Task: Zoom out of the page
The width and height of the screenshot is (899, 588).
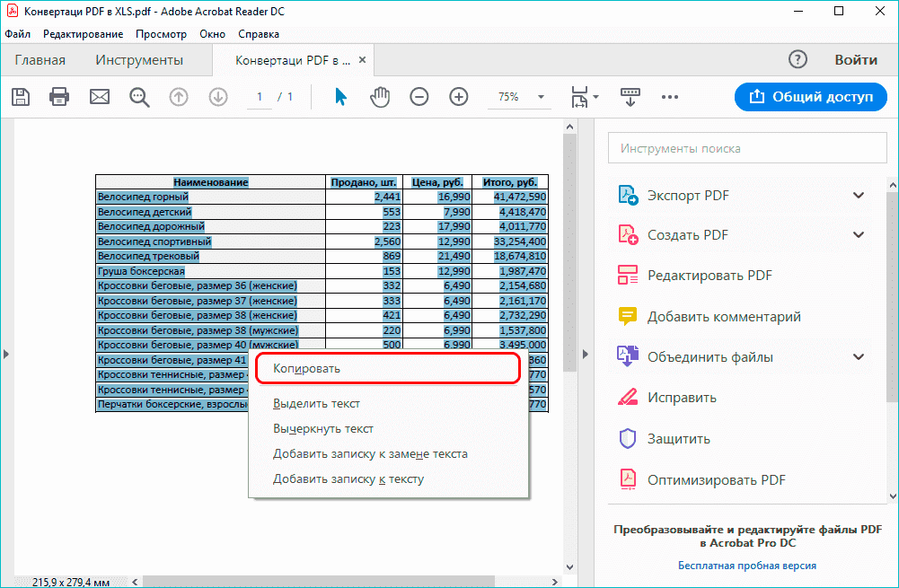Action: point(419,97)
